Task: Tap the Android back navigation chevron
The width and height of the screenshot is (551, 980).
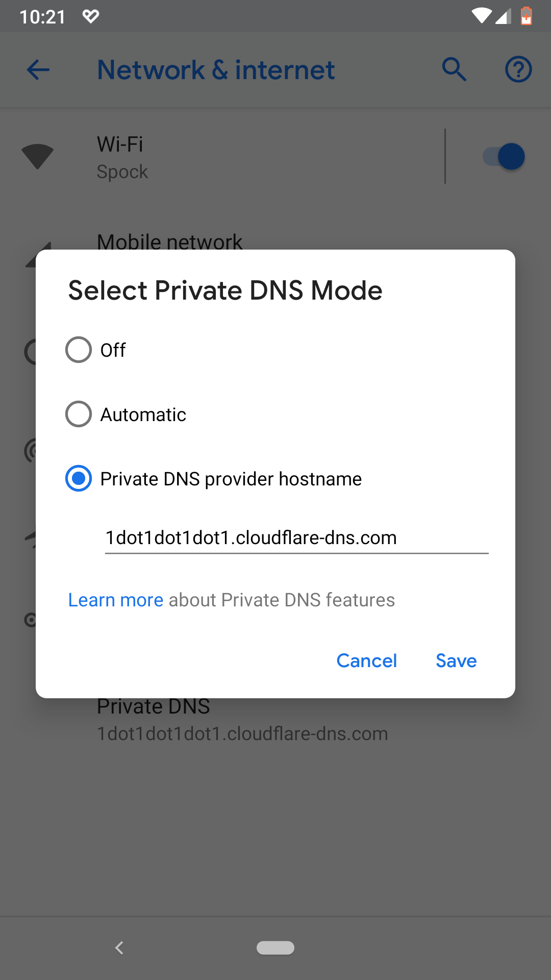Action: 119,948
